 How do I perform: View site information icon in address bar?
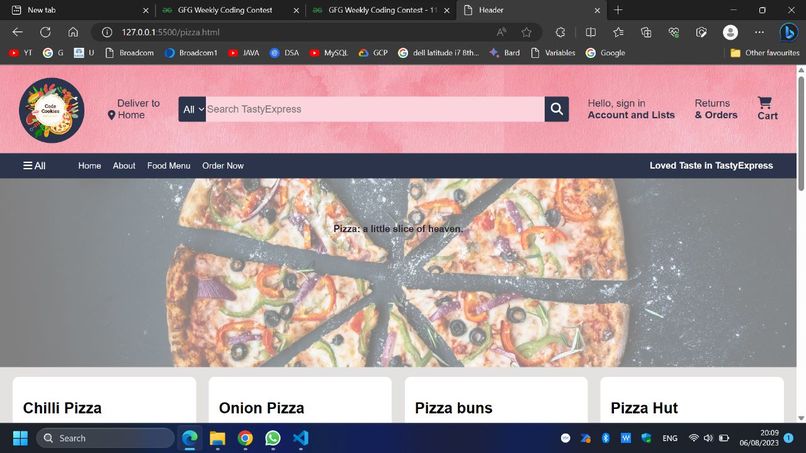107,32
